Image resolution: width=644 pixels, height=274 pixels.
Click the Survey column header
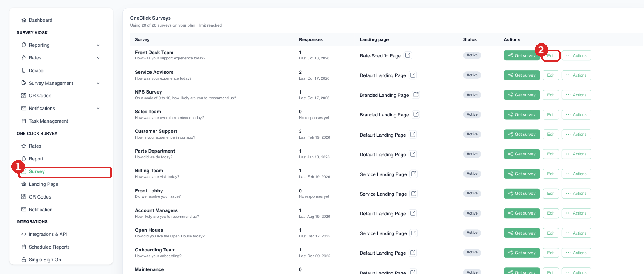(142, 39)
